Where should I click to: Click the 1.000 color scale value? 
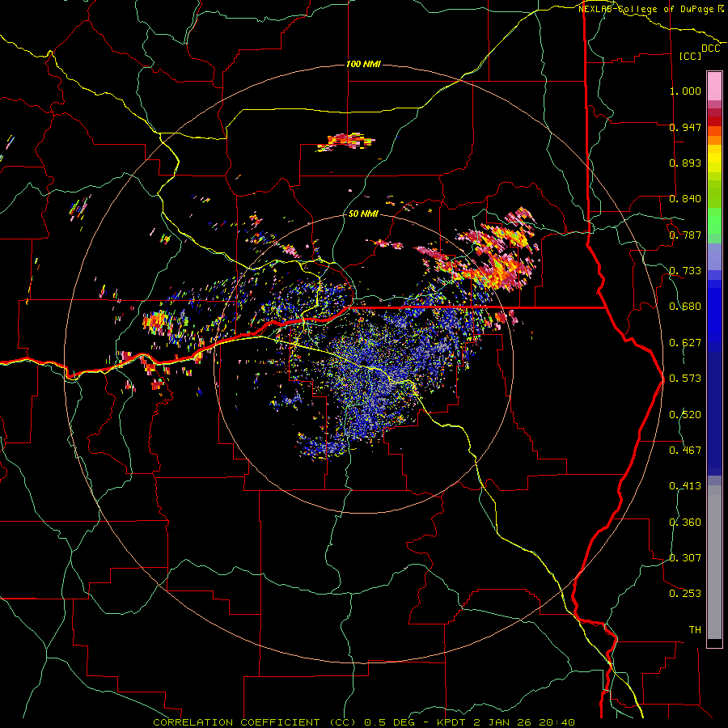tap(685, 91)
